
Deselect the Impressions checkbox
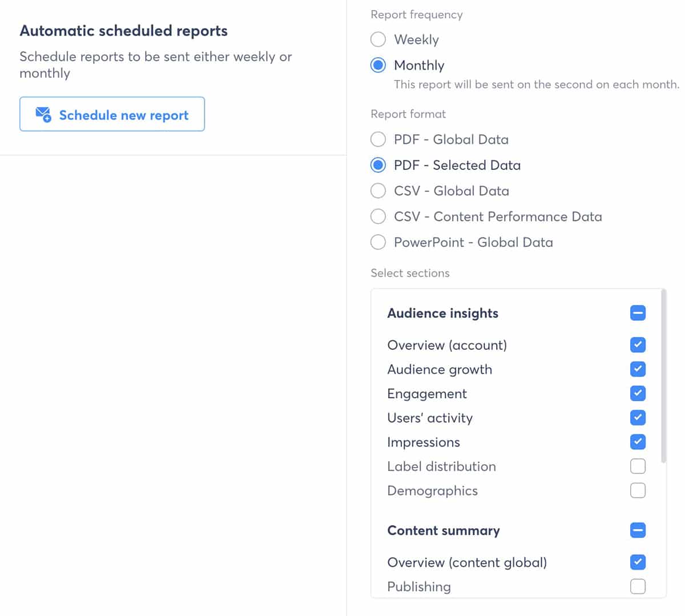click(x=638, y=442)
